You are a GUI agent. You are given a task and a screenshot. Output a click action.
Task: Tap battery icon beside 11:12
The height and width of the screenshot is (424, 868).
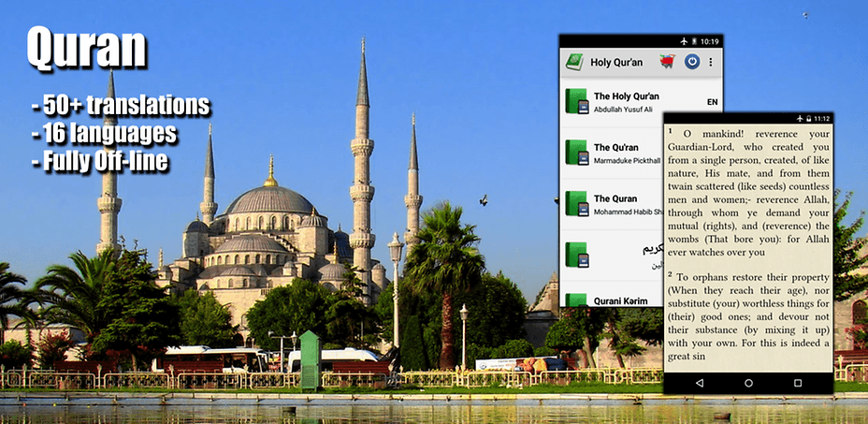coord(809,118)
